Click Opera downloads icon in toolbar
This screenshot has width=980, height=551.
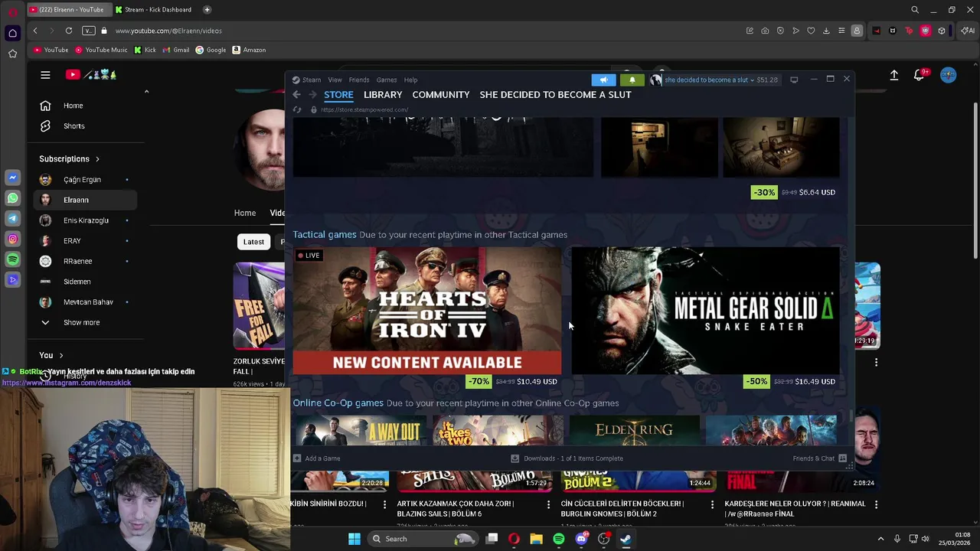pyautogui.click(x=826, y=31)
